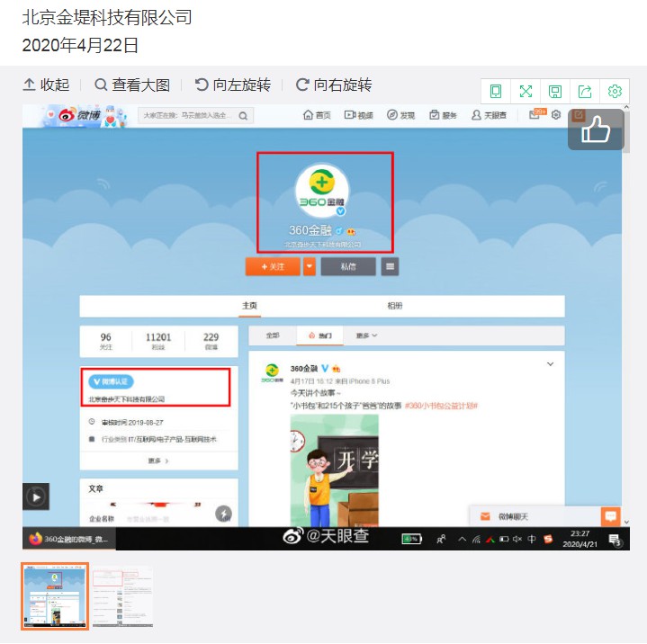Click the search magnifier icon

point(244,116)
